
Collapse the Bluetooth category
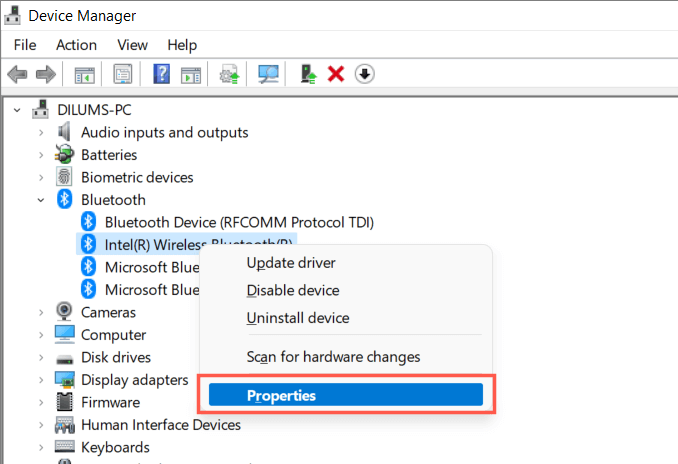click(x=41, y=200)
